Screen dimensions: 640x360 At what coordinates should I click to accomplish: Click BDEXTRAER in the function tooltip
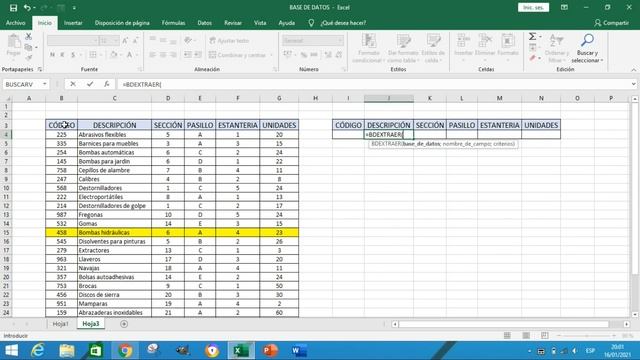(386, 144)
